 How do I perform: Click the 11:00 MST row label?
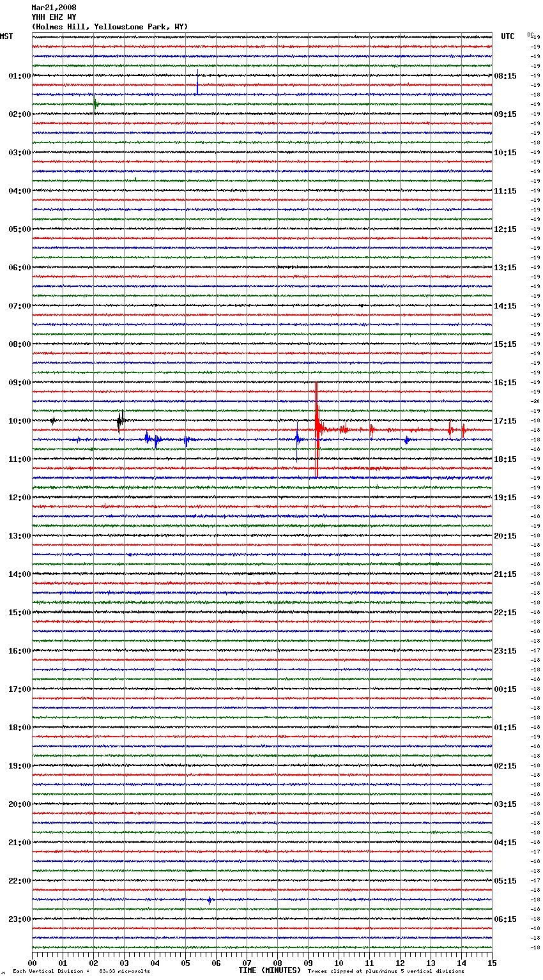pyautogui.click(x=20, y=459)
